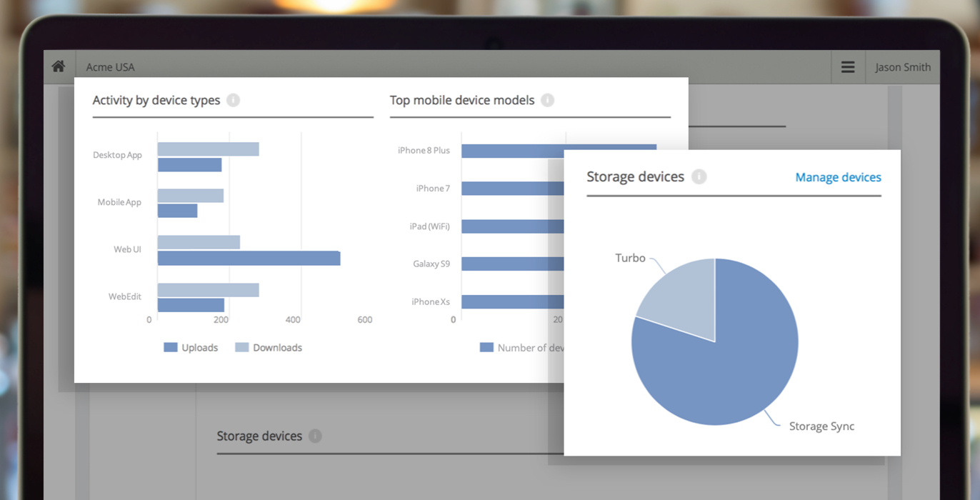980x500 pixels.
Task: Click the Web UI uploads bar
Action: tap(249, 258)
